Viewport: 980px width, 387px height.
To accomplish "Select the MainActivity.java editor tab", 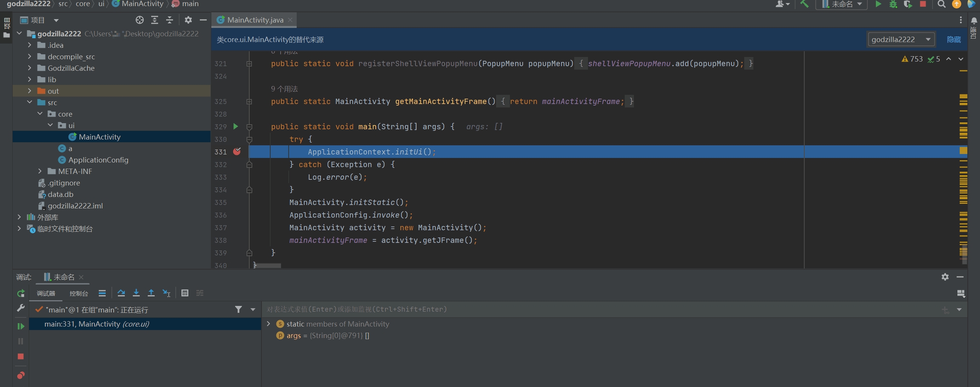I will pyautogui.click(x=255, y=20).
